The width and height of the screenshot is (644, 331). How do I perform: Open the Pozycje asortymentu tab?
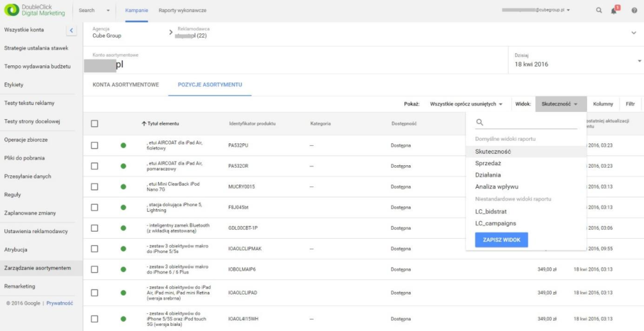click(x=210, y=85)
